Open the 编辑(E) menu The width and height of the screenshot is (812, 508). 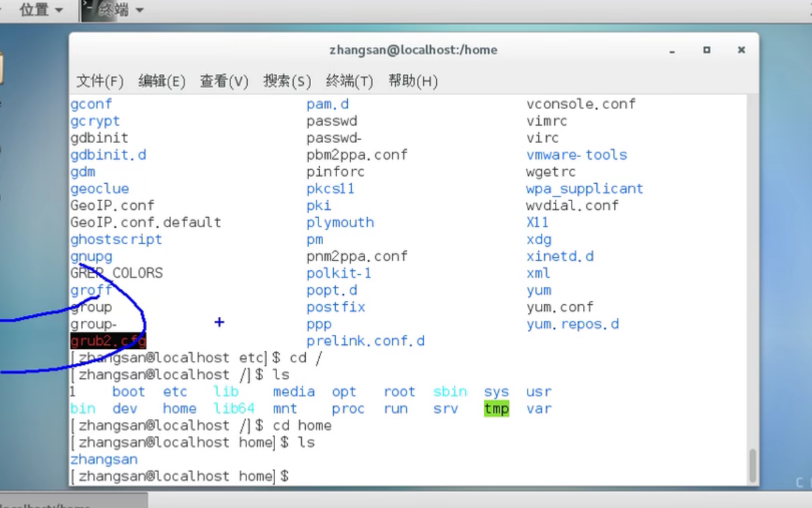coord(159,81)
